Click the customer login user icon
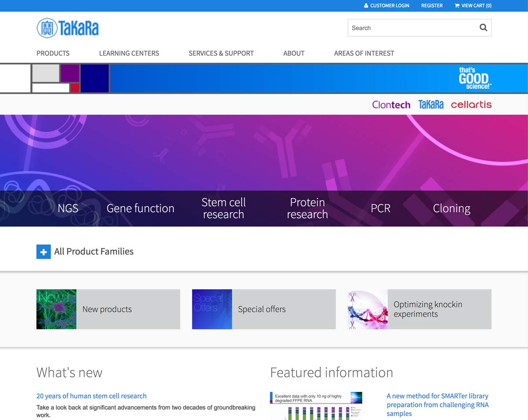The image size is (528, 420). 366,6
